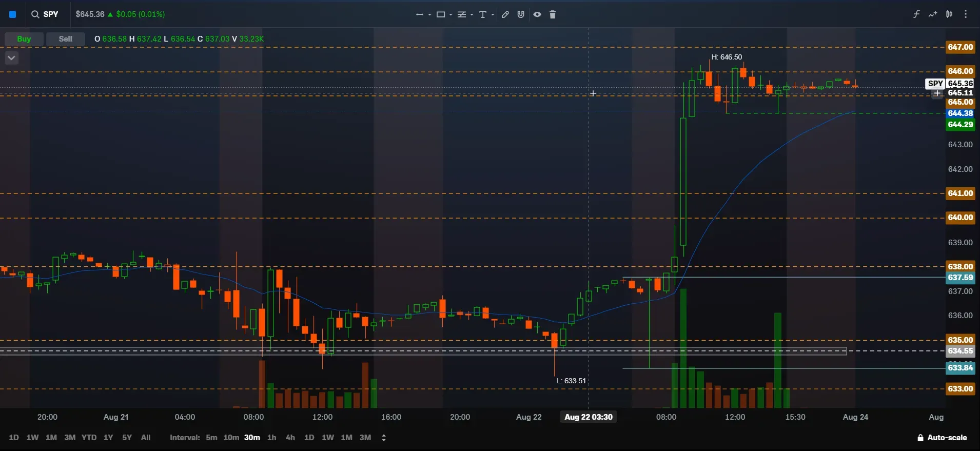
Task: Set interval to 10m
Action: coord(231,438)
